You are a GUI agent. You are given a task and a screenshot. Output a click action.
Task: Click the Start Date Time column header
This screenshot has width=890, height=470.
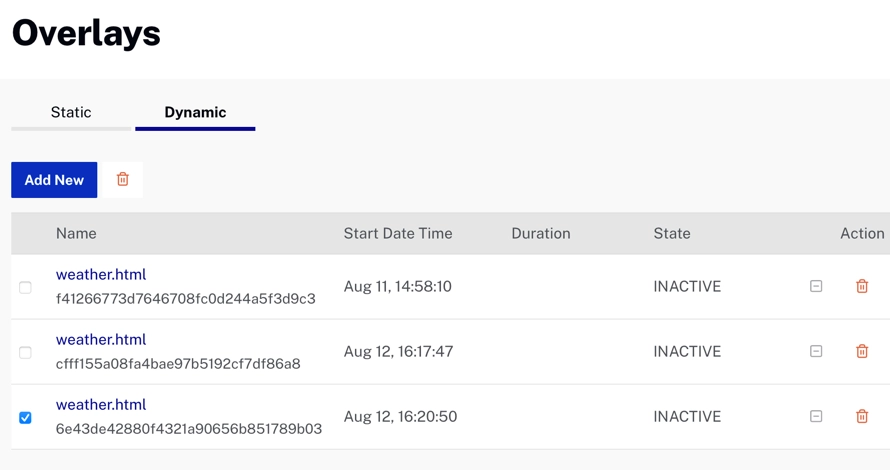point(398,234)
